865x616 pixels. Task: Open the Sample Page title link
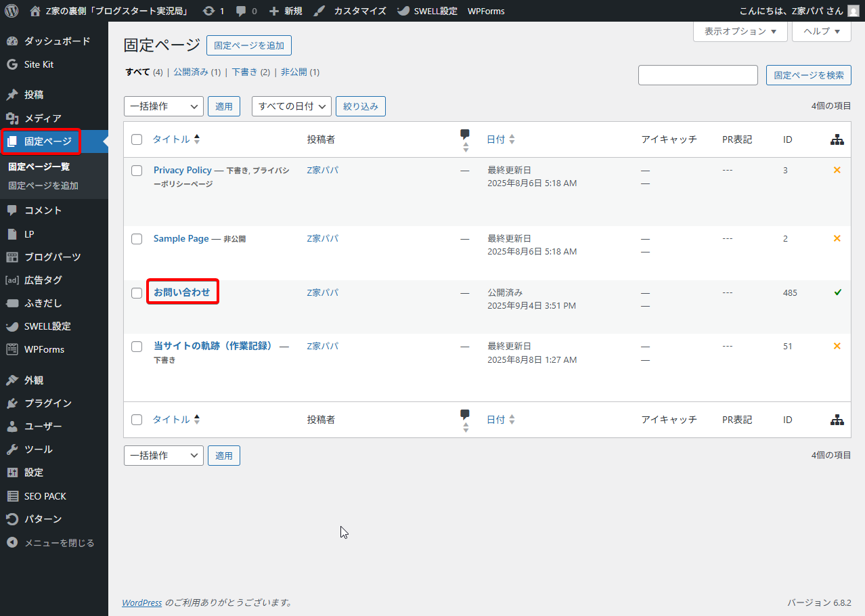(181, 238)
